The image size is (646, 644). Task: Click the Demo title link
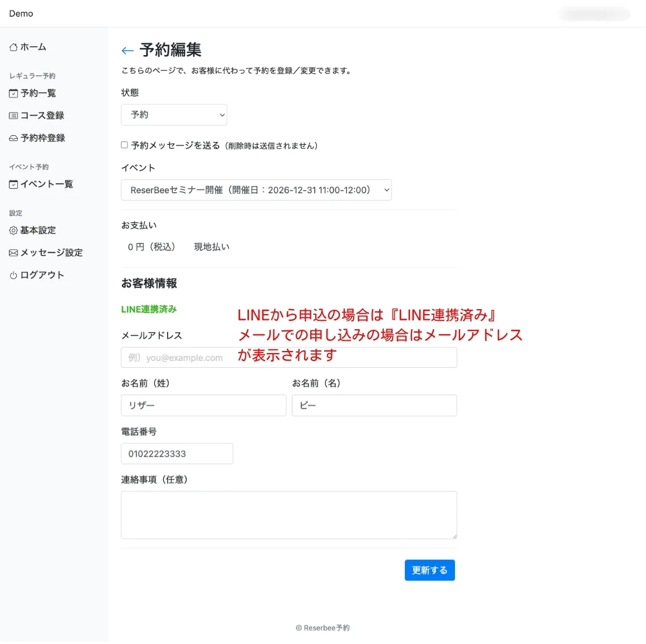[21, 13]
